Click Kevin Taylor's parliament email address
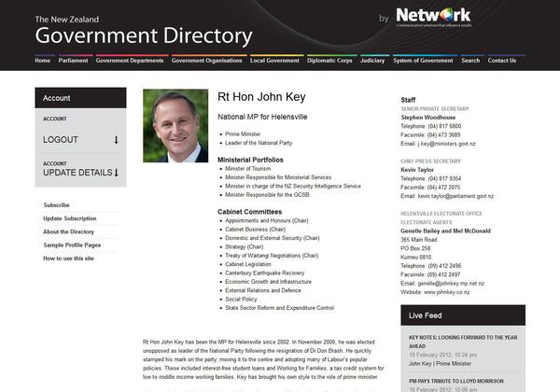The height and width of the screenshot is (392, 560). (x=455, y=196)
